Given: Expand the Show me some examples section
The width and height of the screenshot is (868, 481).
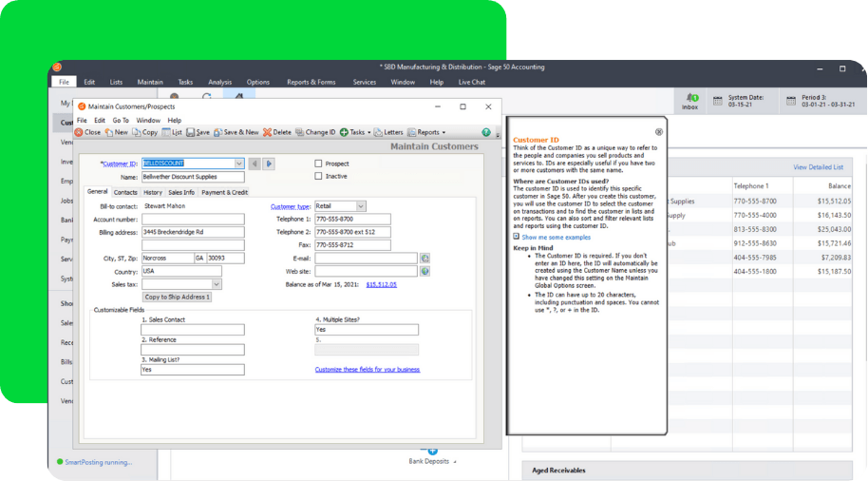Looking at the screenshot, I should 517,238.
